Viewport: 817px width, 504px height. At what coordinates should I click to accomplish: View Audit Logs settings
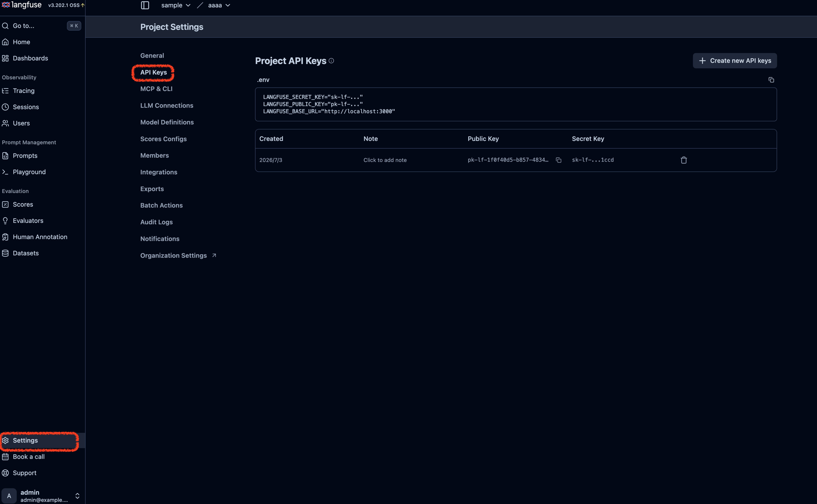[157, 222]
